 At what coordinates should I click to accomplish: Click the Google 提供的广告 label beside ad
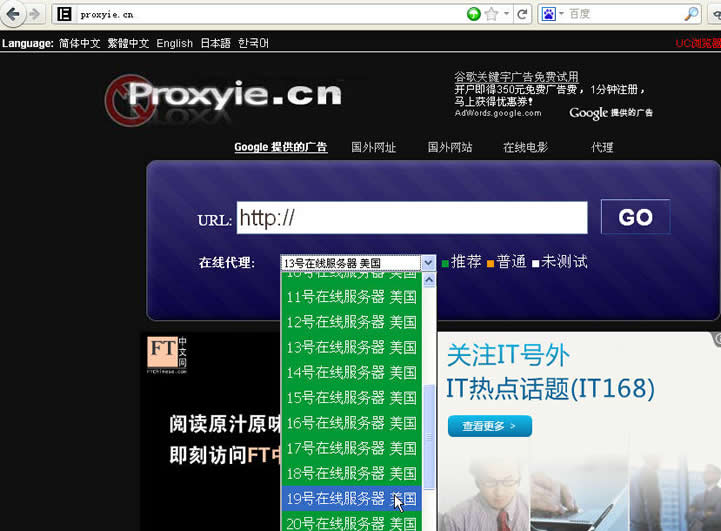(611, 113)
